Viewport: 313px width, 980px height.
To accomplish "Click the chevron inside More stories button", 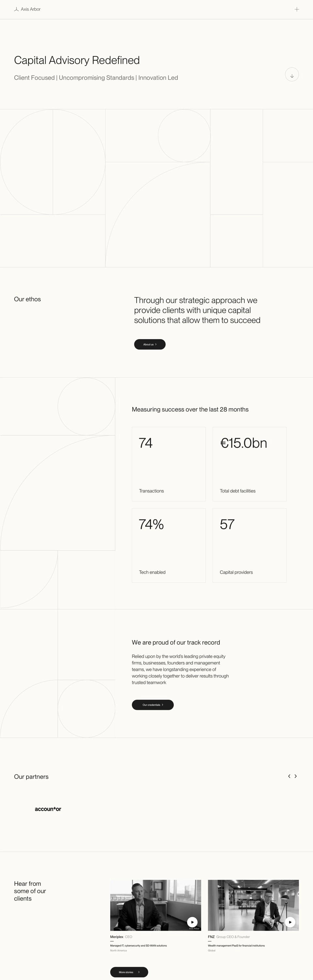I will (x=139, y=972).
